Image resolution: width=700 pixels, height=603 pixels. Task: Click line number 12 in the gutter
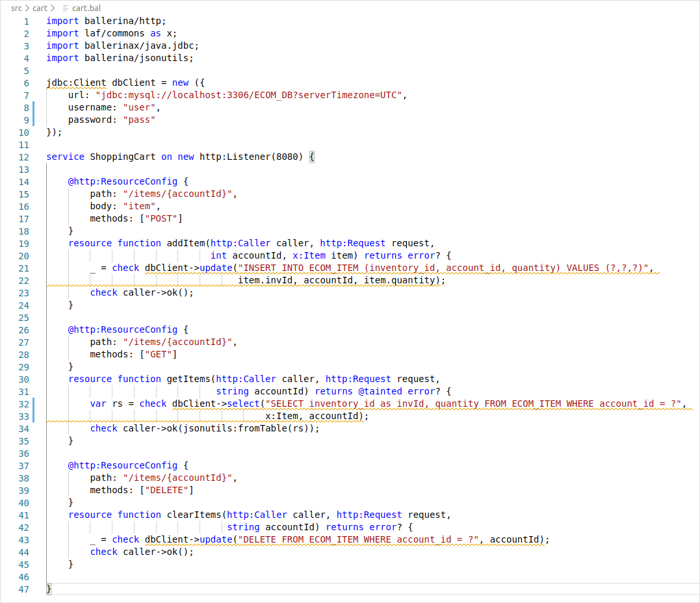pos(24,157)
